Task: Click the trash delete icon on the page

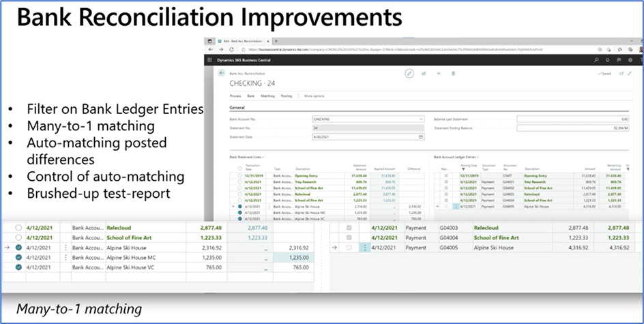Action: 454,74
